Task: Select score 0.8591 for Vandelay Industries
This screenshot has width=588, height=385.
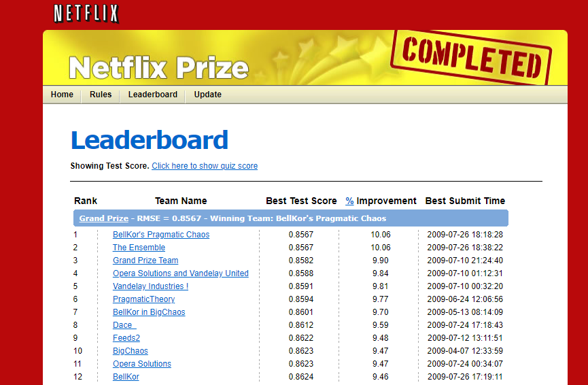Action: 301,286
